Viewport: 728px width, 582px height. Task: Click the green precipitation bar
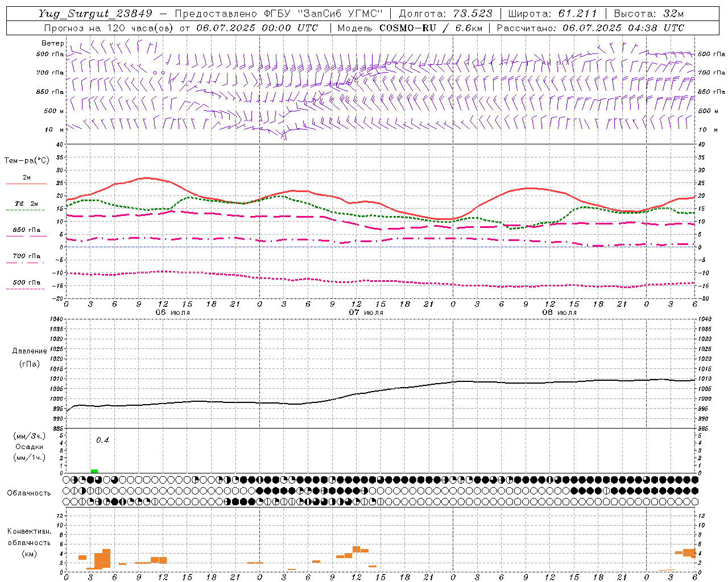coord(94,471)
